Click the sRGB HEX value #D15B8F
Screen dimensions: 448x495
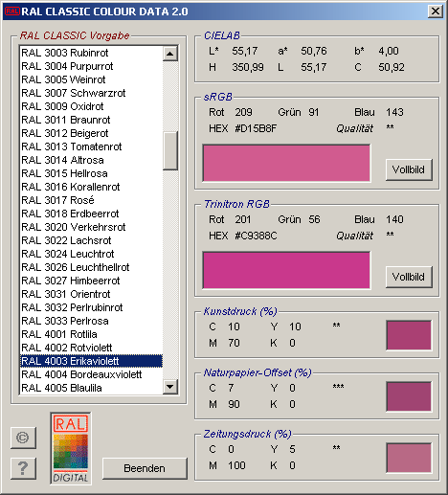click(x=256, y=128)
